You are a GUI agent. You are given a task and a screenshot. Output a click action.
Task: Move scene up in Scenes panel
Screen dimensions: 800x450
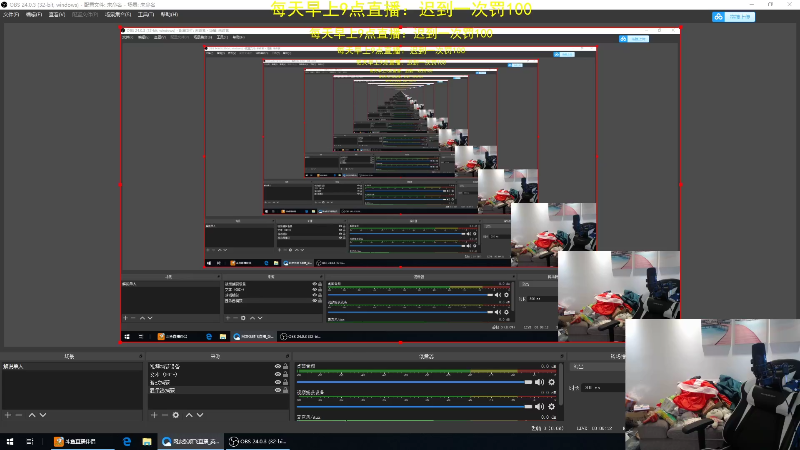tap(32, 415)
